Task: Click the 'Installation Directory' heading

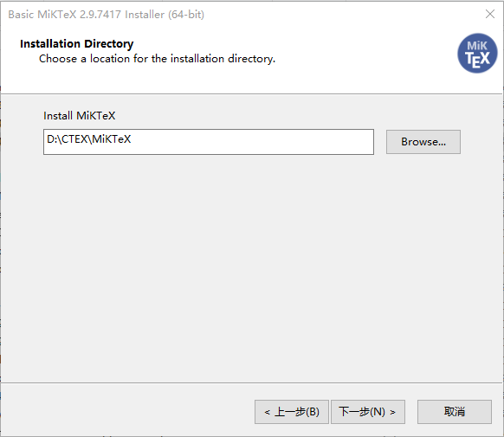Action: tap(76, 43)
